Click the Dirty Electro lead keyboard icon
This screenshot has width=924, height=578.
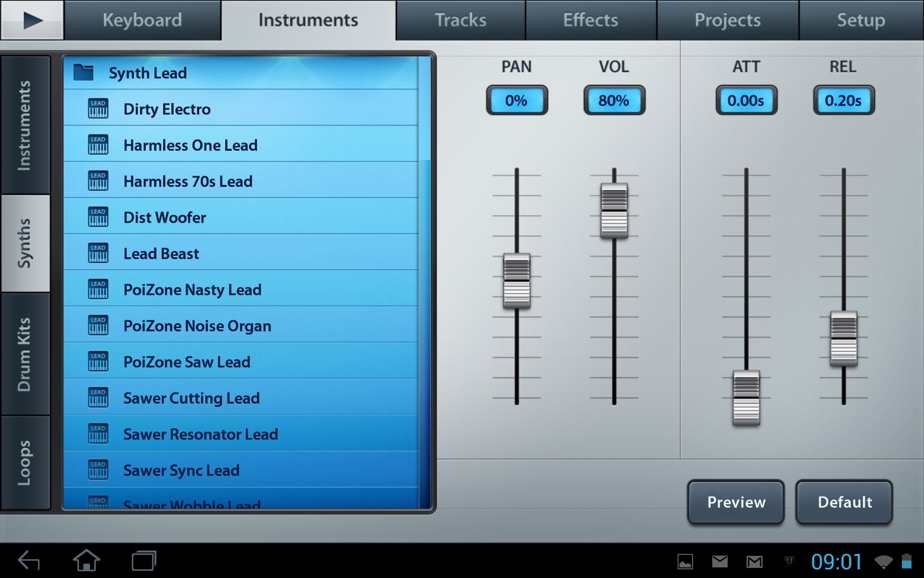pyautogui.click(x=98, y=109)
